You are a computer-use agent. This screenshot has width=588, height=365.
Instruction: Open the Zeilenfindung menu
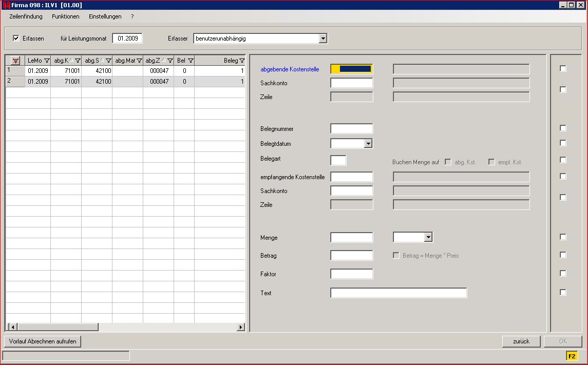(x=26, y=16)
